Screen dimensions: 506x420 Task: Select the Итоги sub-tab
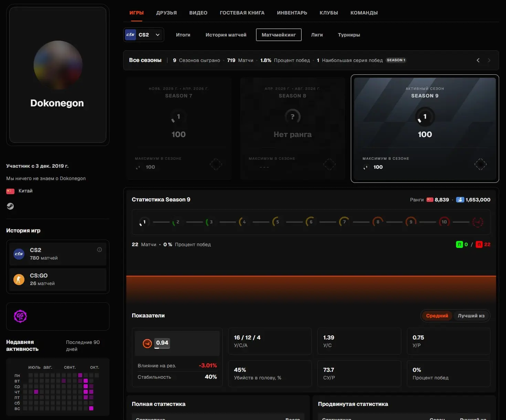coord(183,35)
